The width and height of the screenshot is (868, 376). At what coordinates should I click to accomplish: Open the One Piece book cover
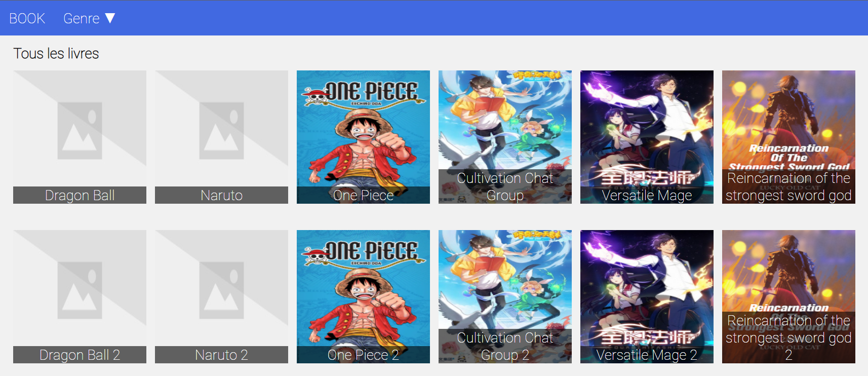coord(363,137)
